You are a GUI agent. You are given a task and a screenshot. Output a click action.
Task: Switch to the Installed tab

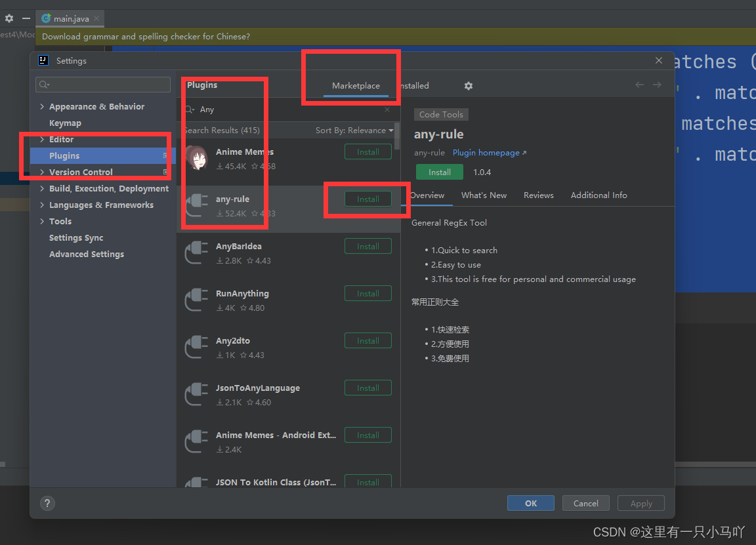pyautogui.click(x=413, y=86)
